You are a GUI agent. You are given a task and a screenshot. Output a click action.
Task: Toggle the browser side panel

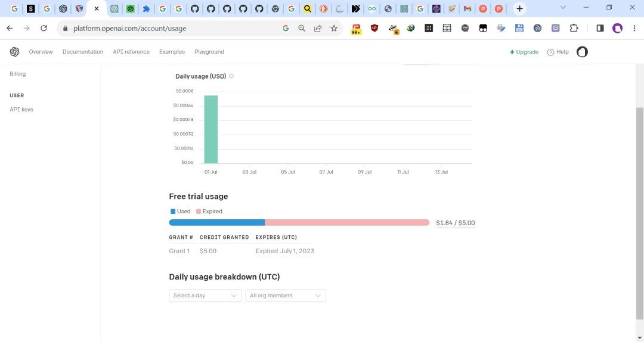tap(600, 28)
